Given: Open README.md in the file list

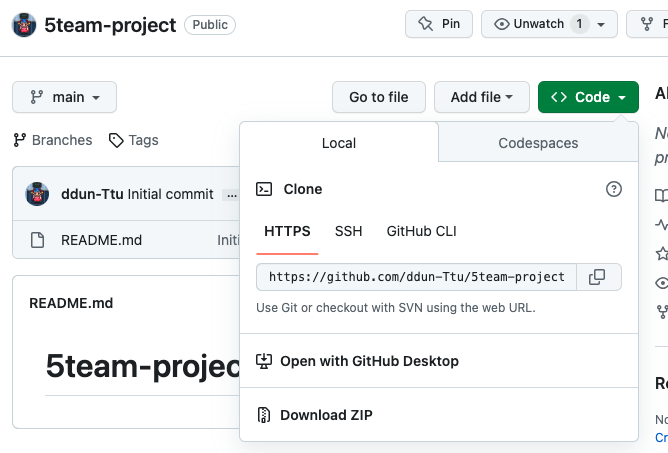Looking at the screenshot, I should coord(101,240).
